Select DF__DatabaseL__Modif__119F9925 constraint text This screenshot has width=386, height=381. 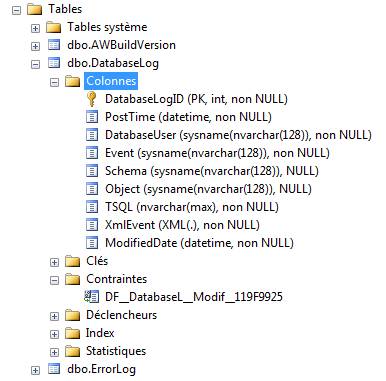pos(194,297)
